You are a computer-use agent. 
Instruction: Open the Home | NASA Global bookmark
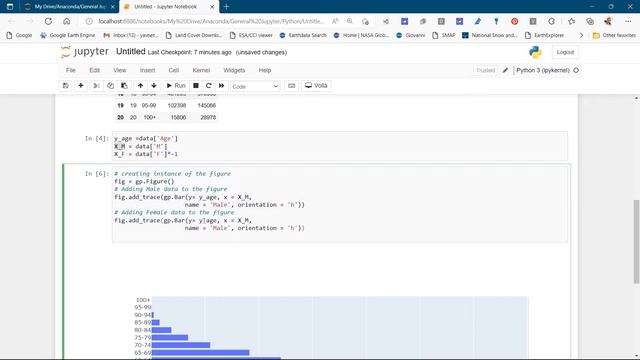[361, 36]
